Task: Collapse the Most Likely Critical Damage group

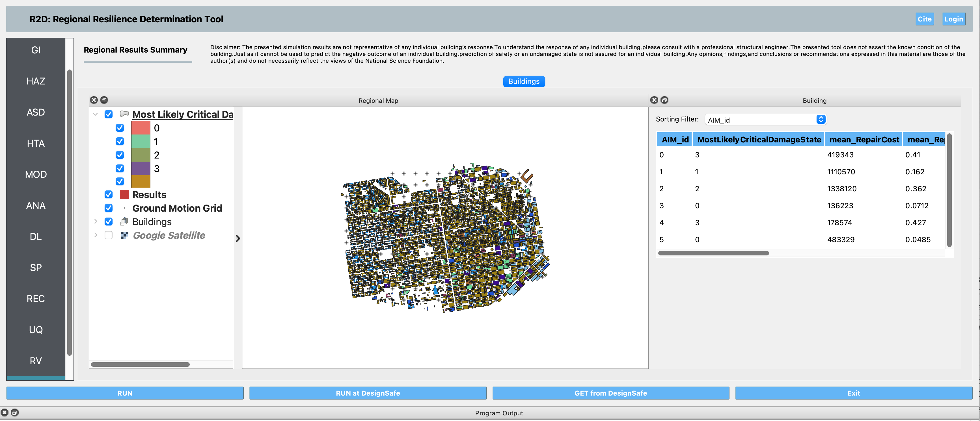Action: (x=96, y=114)
